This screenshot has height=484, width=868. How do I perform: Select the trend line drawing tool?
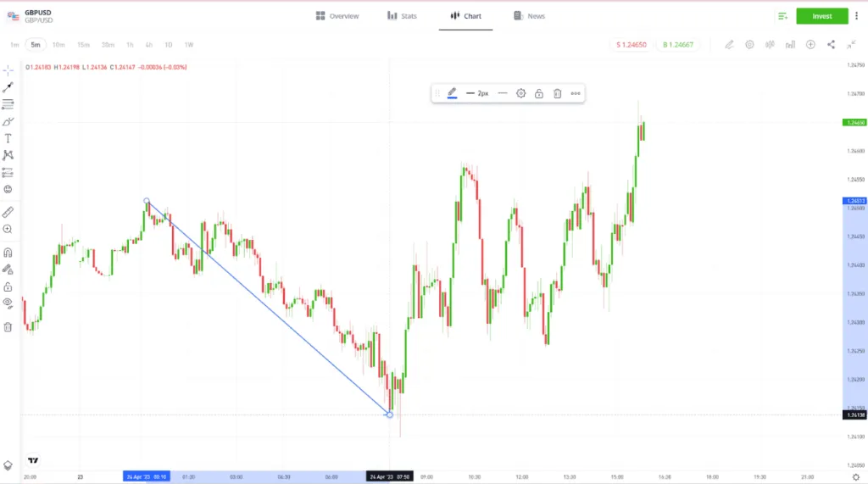8,87
